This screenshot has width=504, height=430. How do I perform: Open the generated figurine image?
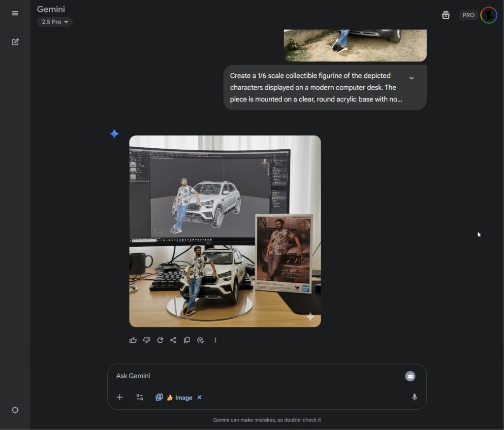pyautogui.click(x=225, y=231)
